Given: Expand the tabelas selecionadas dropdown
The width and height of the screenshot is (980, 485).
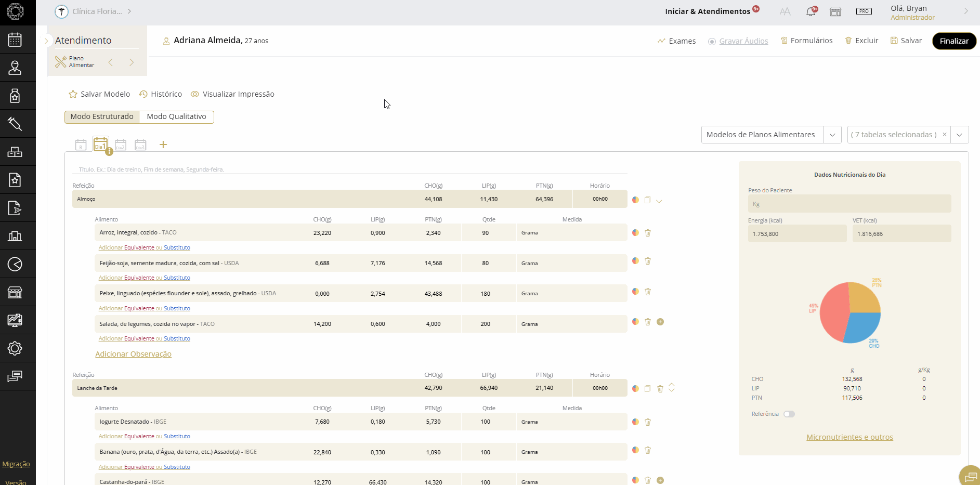Looking at the screenshot, I should point(959,135).
